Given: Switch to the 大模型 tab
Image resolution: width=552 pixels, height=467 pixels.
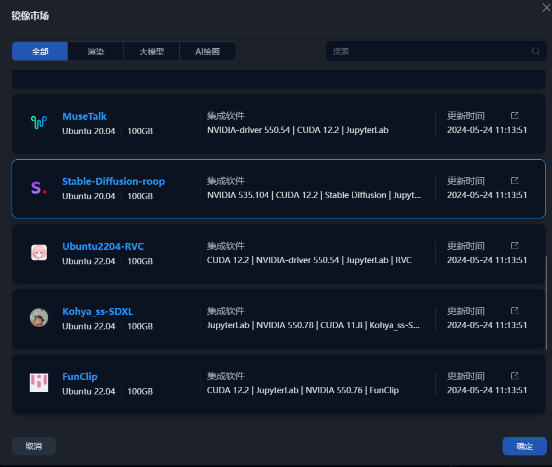Looking at the screenshot, I should tap(152, 51).
